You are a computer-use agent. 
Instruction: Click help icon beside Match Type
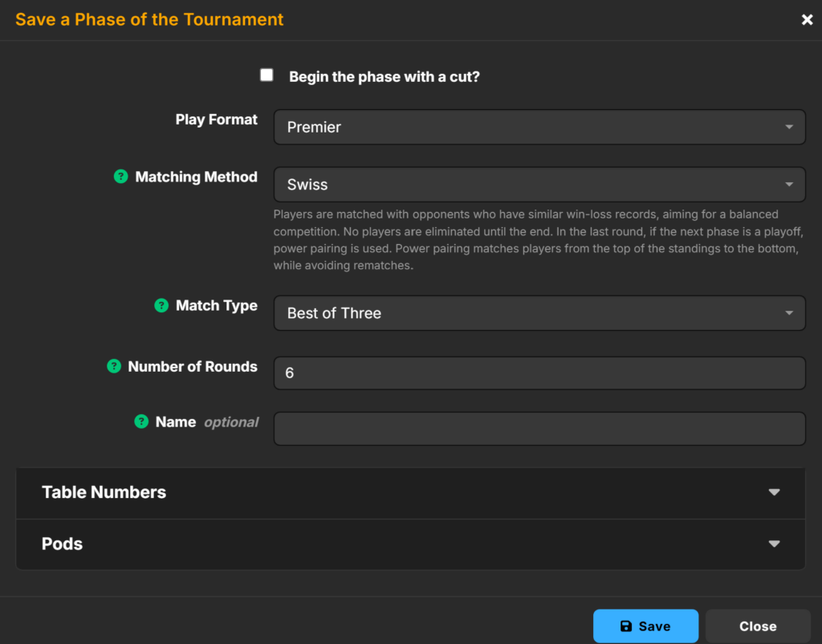(x=161, y=306)
